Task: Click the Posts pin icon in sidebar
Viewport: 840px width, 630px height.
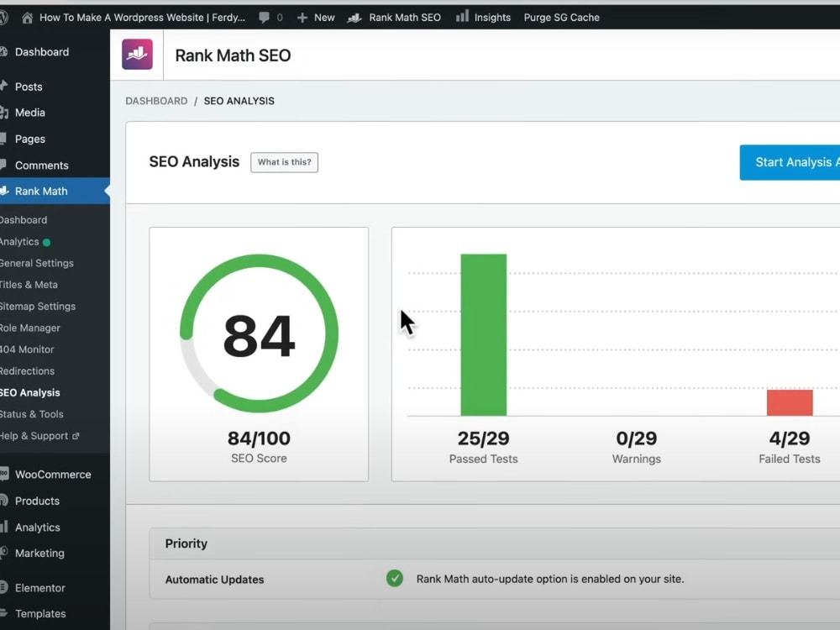Action: (x=3, y=86)
